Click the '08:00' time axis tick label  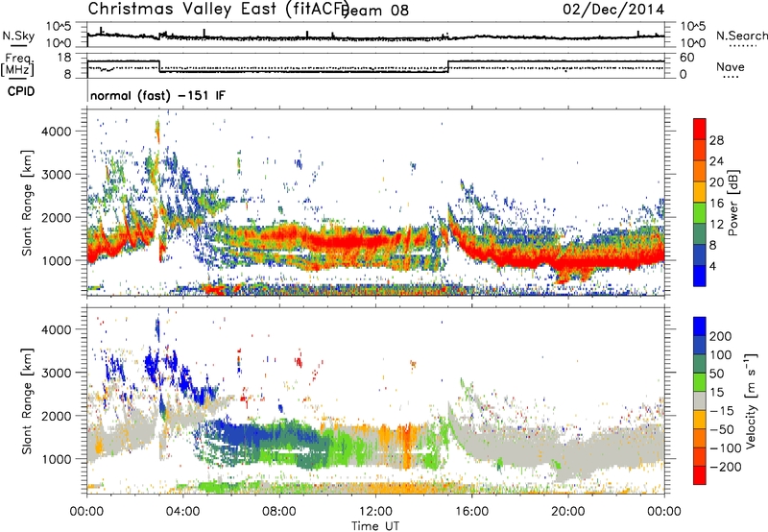279,512
